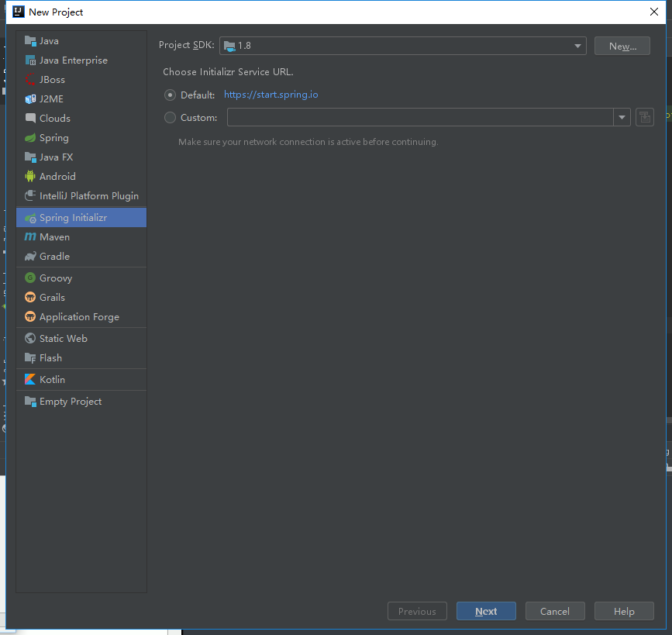Viewport: 672px width, 635px height.
Task: Select the JBoss label
Action: coord(52,80)
